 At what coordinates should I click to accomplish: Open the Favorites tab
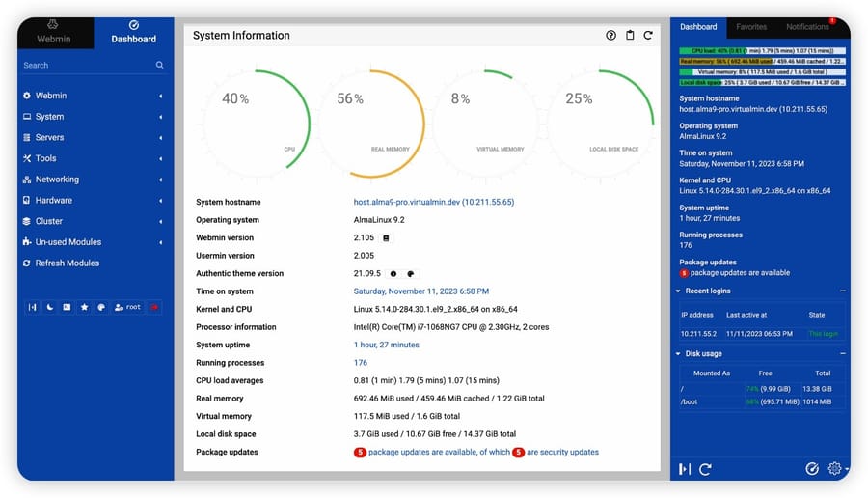pyautogui.click(x=751, y=27)
